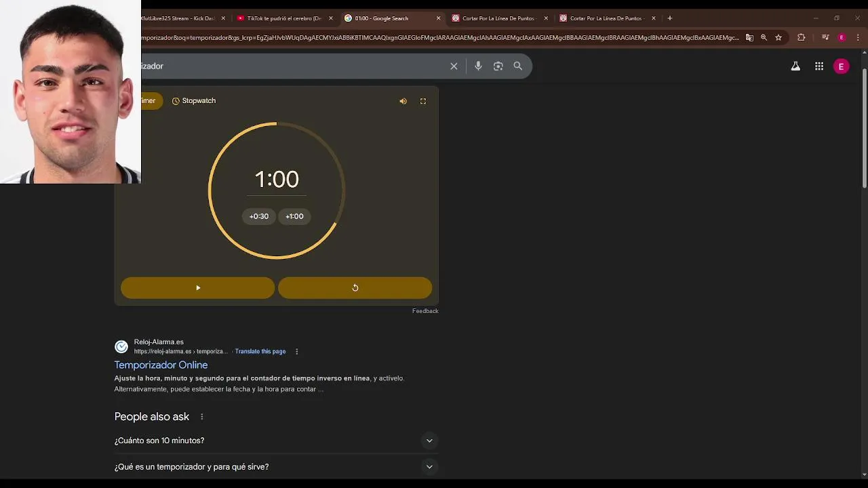Send Feedback about the timer widget

(x=425, y=311)
